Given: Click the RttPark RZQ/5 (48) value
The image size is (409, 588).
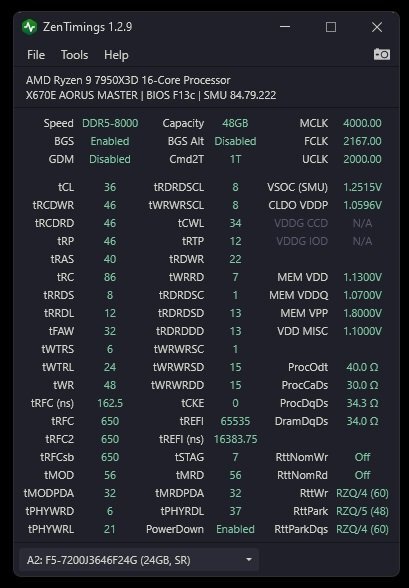Looking at the screenshot, I should pyautogui.click(x=362, y=511).
